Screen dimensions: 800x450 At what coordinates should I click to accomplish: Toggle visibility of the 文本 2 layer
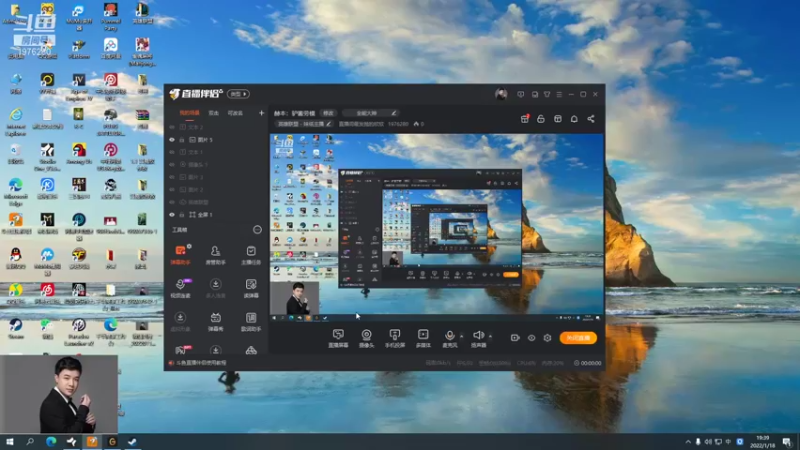click(x=172, y=127)
